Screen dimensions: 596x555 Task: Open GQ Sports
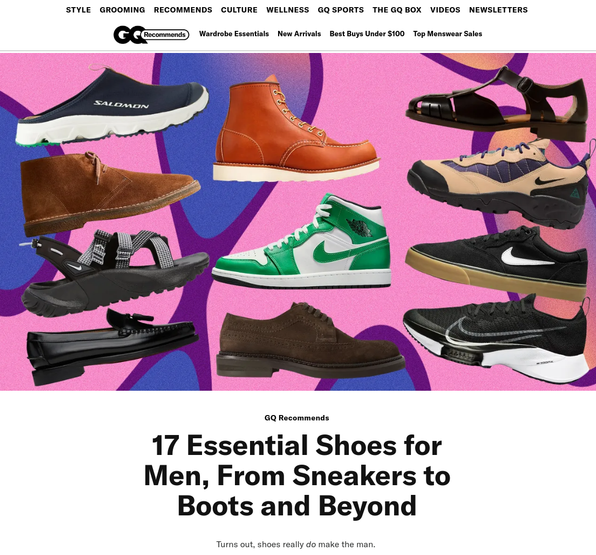click(341, 10)
